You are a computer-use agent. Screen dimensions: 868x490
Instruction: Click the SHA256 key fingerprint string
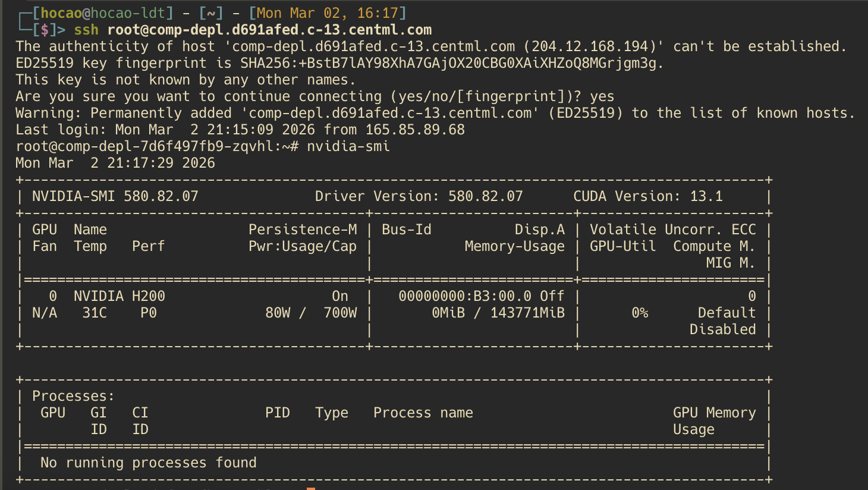[x=451, y=63]
